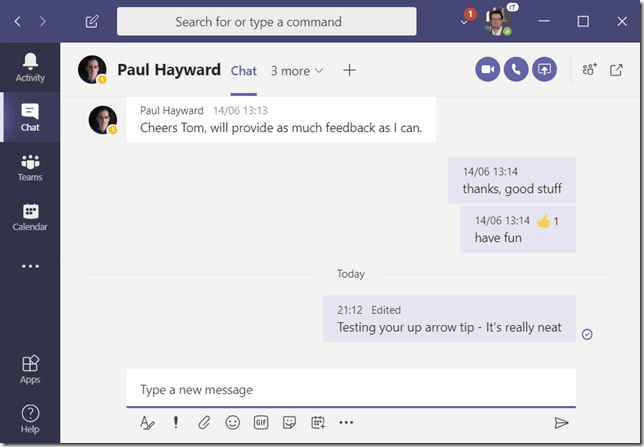Start an audio call

click(516, 69)
